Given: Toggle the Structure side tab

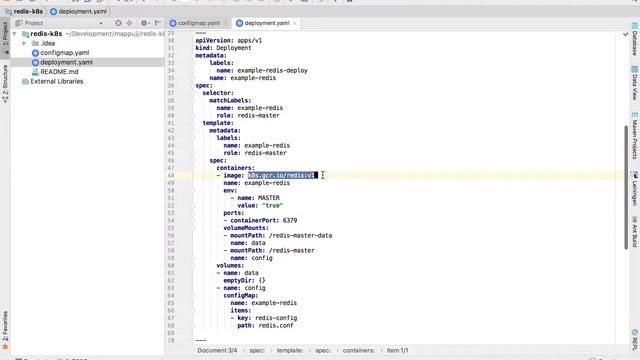Looking at the screenshot, I should 5,83.
